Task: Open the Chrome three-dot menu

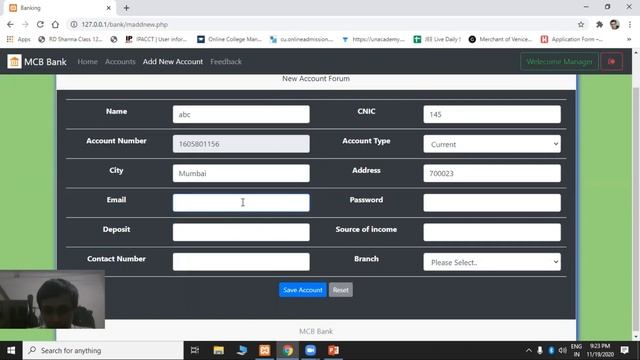Action: [630, 24]
